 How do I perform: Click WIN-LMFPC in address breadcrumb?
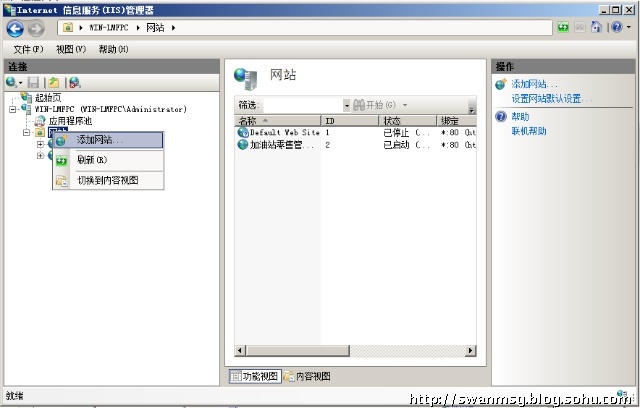[109, 28]
